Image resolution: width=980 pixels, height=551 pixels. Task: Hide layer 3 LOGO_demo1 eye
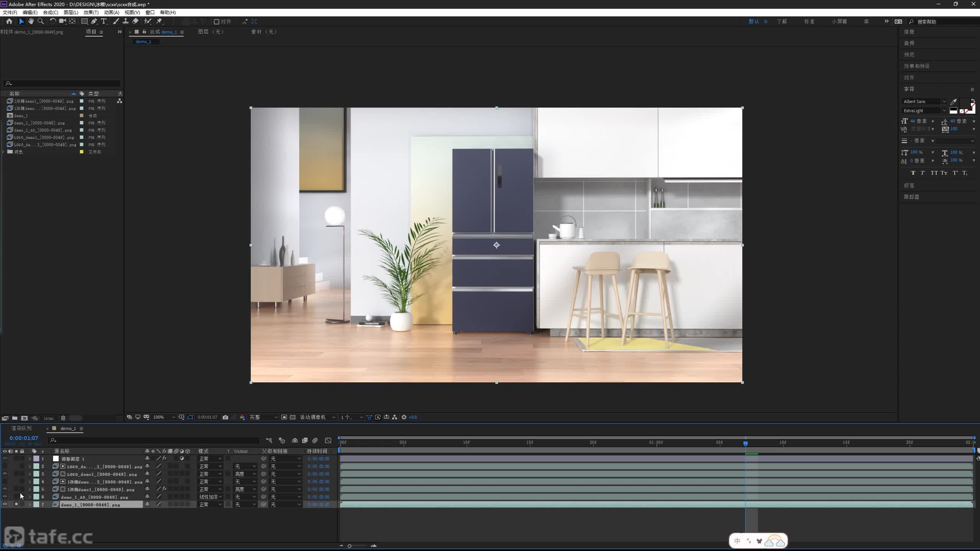coord(5,474)
